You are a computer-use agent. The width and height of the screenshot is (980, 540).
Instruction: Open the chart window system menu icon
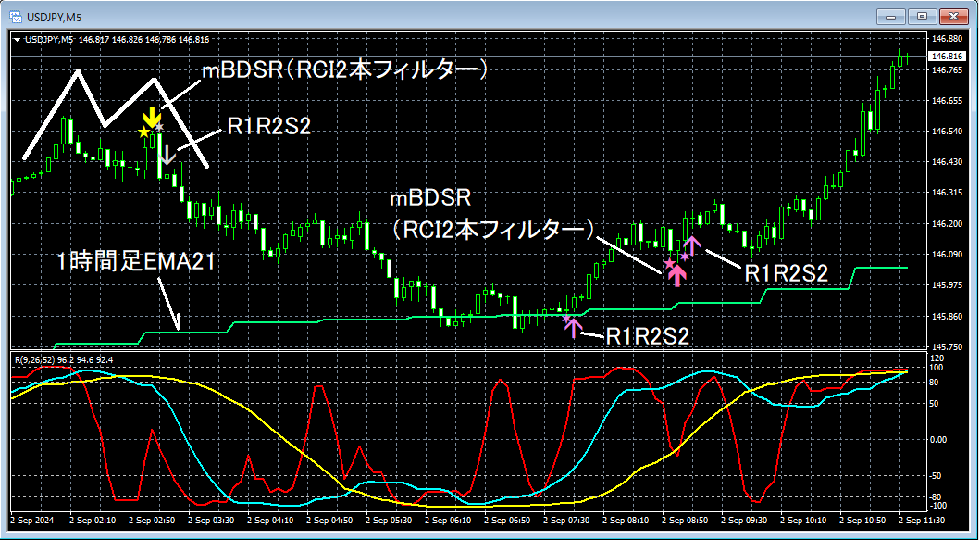[x=15, y=15]
